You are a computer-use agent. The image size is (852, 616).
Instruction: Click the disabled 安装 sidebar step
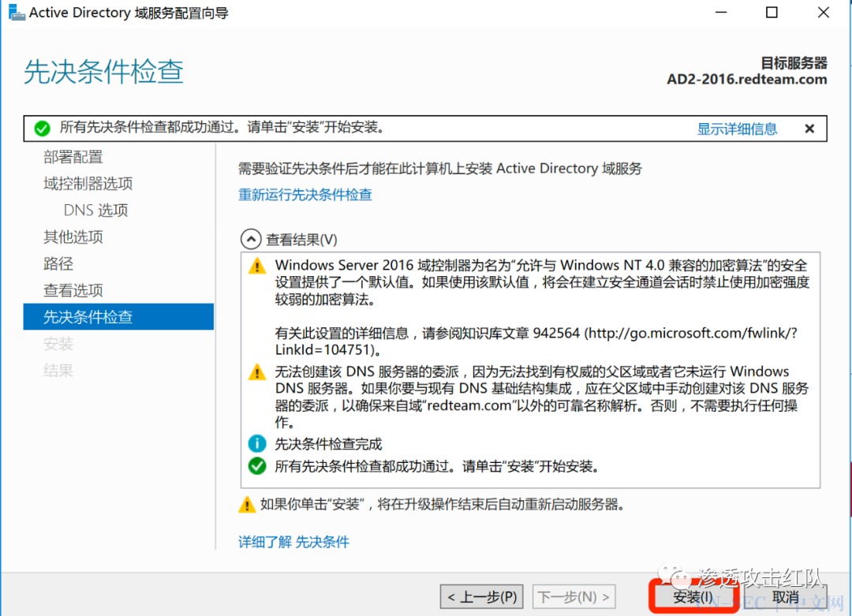click(x=58, y=344)
